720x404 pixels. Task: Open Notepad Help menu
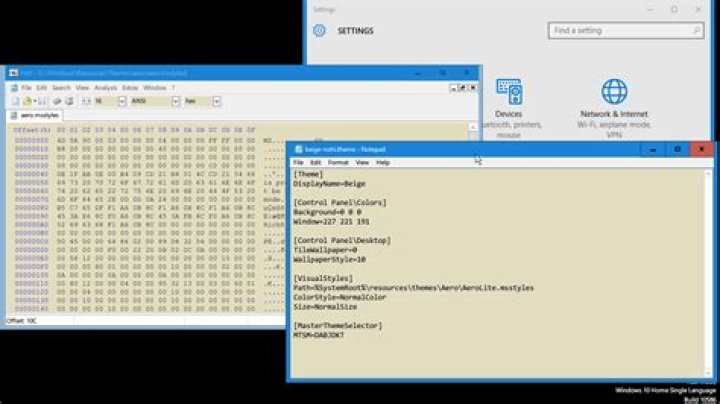click(383, 163)
